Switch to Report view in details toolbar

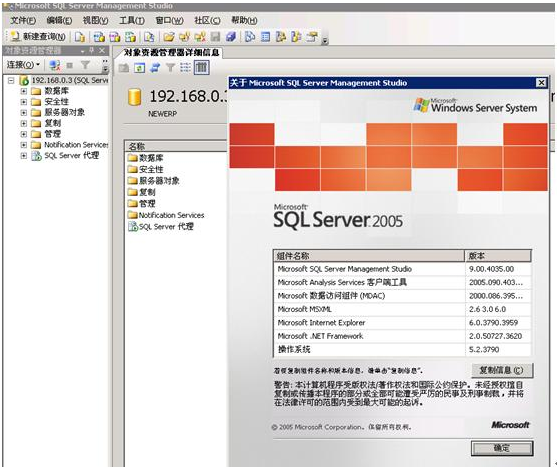point(201,68)
